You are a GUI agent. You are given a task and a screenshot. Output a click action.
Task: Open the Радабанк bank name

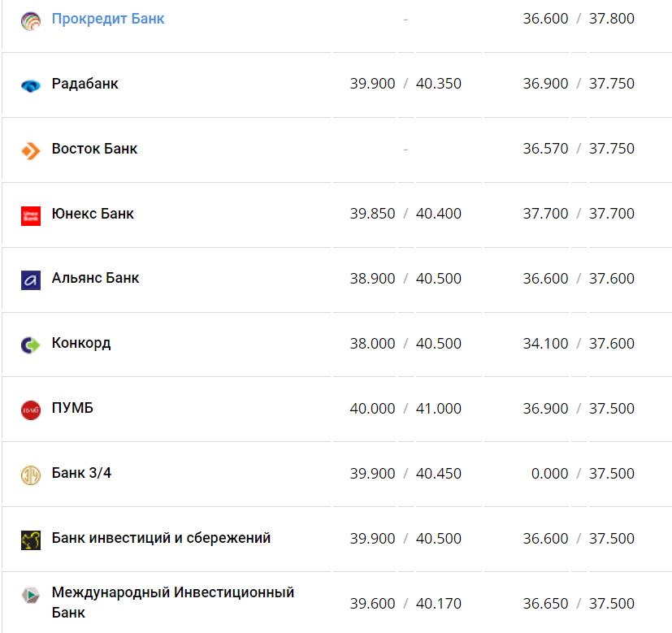point(85,83)
